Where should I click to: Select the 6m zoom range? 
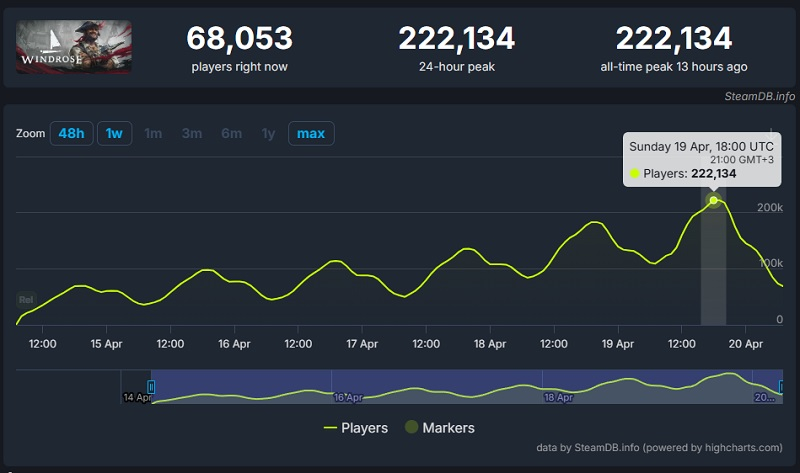231,133
